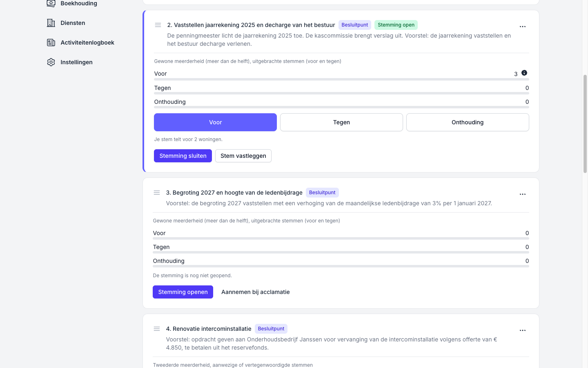Grab drag handle of item 4 Renovatie

pyautogui.click(x=157, y=329)
